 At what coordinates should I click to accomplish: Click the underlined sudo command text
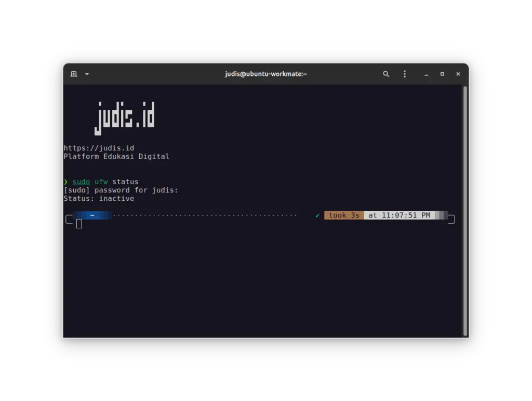(x=81, y=182)
